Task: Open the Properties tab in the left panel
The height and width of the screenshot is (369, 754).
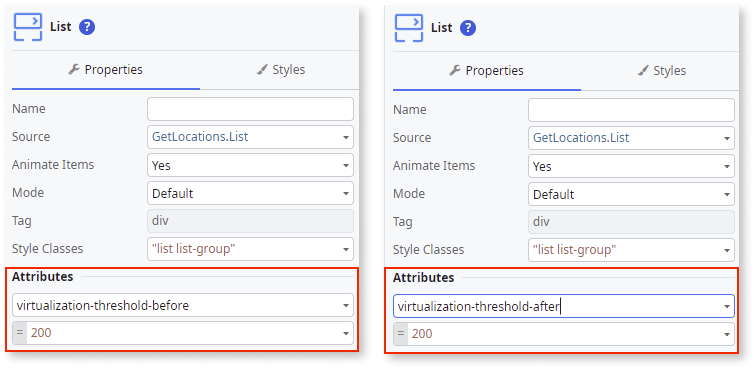Action: coord(106,70)
